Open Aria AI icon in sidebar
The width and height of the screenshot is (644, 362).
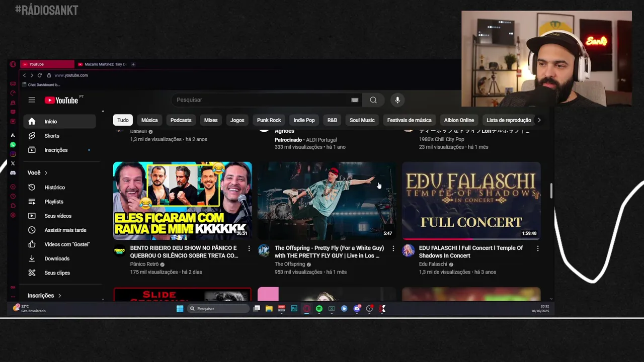point(13,135)
